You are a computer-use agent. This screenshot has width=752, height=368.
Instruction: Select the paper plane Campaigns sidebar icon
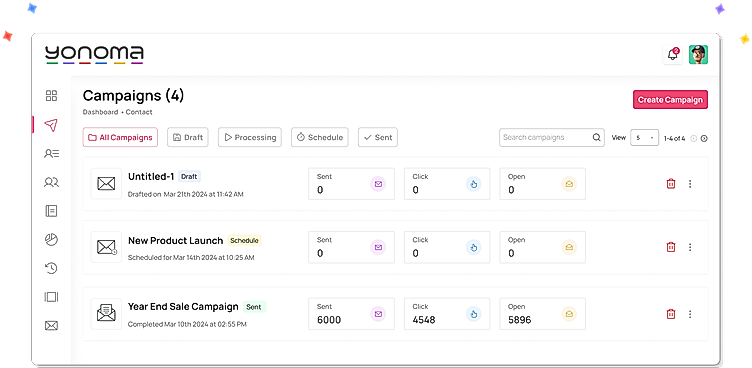(51, 125)
